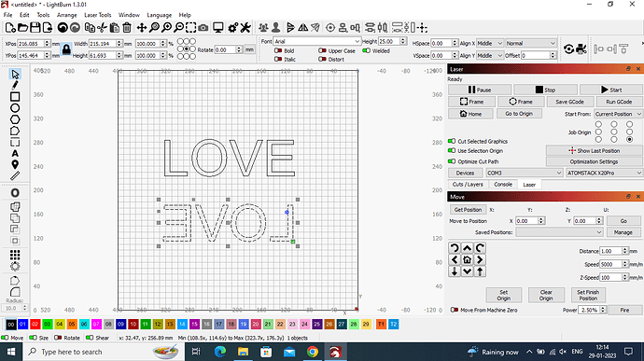Toggle Optimize Cut Path
The image size is (644, 361).
(x=452, y=161)
